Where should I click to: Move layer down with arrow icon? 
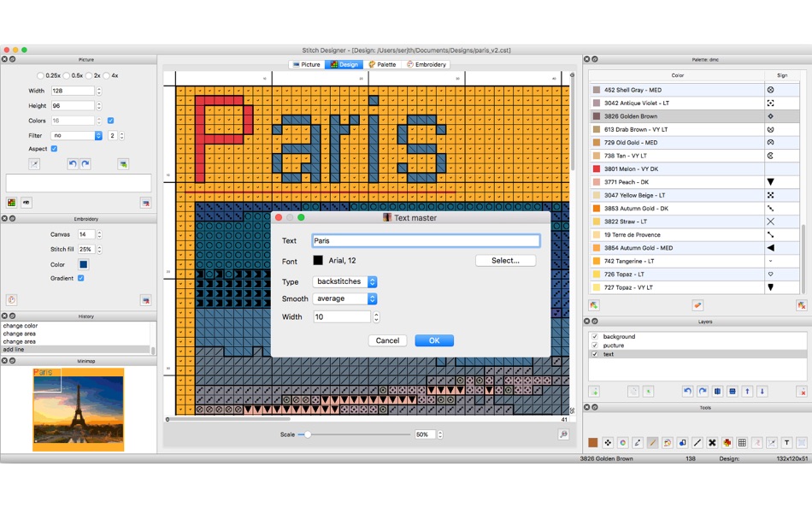pos(762,392)
